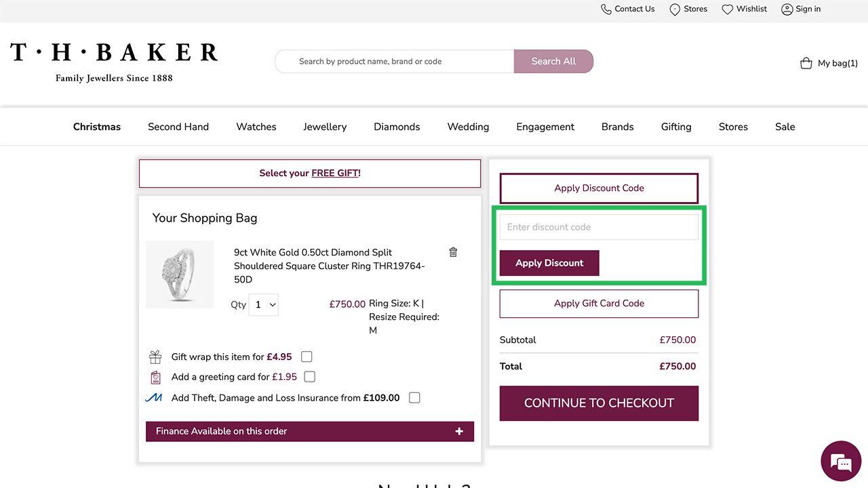Click the Wishlist link text
Viewport: 868px width, 488px height.
pos(752,9)
